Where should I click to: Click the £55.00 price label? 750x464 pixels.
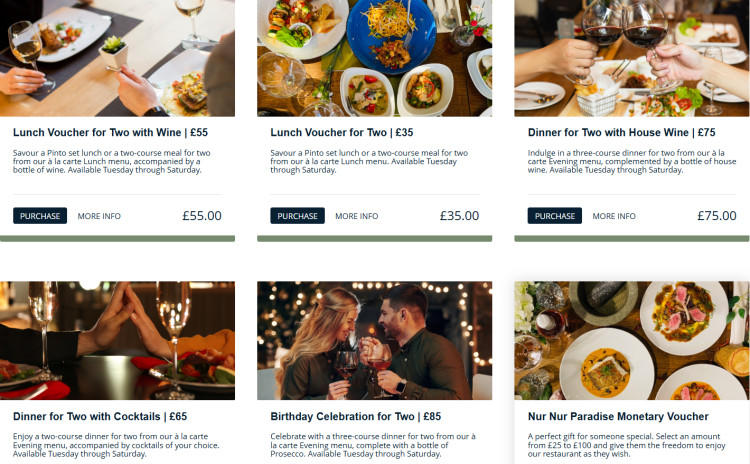tap(202, 216)
